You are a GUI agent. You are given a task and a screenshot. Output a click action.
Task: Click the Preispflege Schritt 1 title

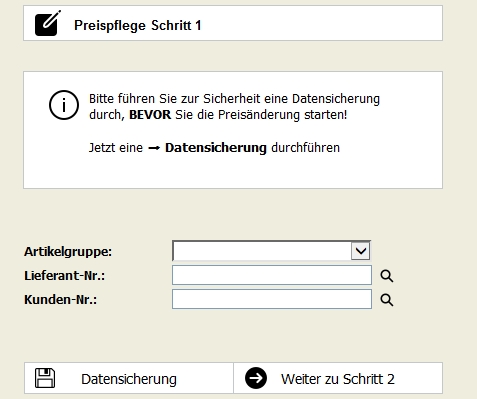tap(138, 25)
